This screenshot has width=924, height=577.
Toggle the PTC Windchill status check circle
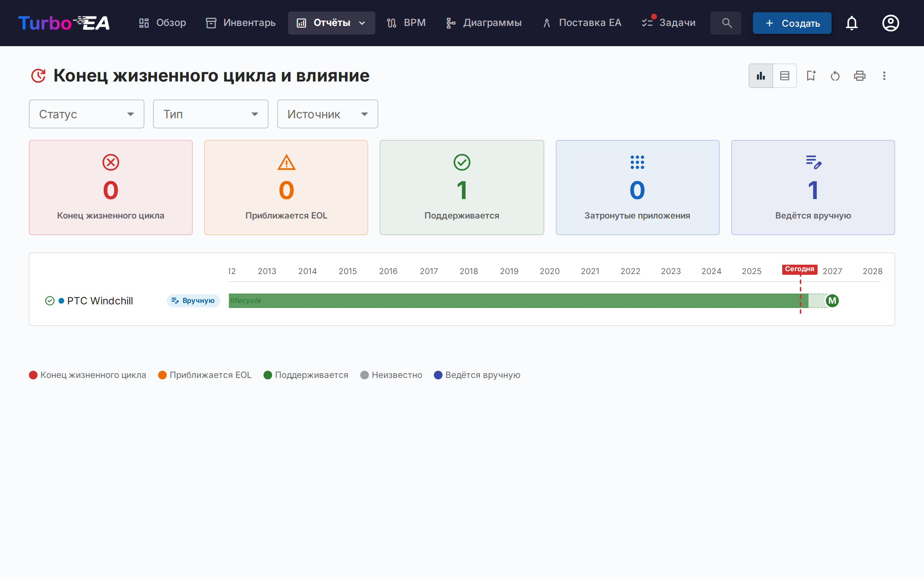pos(50,301)
